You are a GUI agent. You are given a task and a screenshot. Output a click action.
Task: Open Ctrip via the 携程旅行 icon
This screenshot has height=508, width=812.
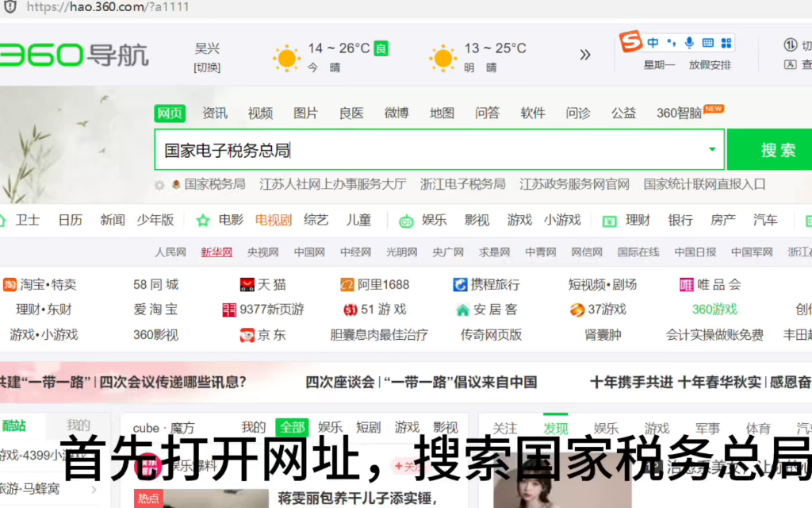pos(461,283)
